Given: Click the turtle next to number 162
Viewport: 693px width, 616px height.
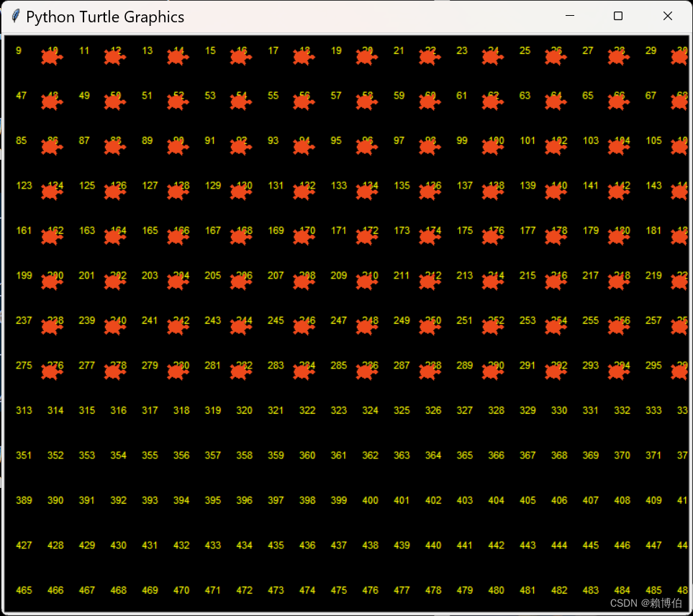Looking at the screenshot, I should pos(52,235).
